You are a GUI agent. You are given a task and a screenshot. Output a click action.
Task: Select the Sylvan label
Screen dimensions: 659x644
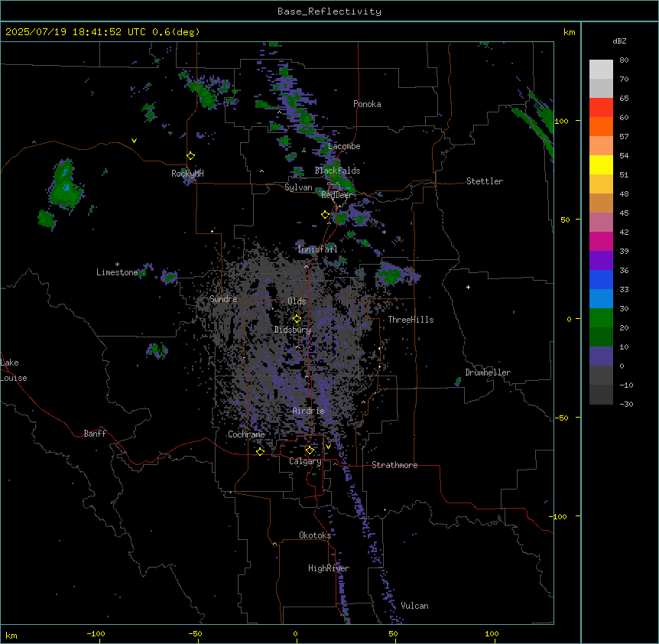point(298,187)
